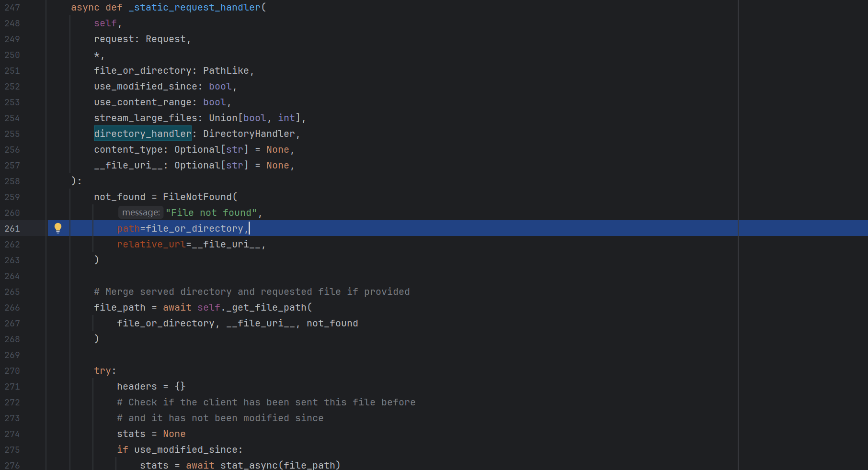Image resolution: width=868 pixels, height=470 pixels.
Task: Click comment 'and it has not been modified since'
Action: [x=220, y=418]
